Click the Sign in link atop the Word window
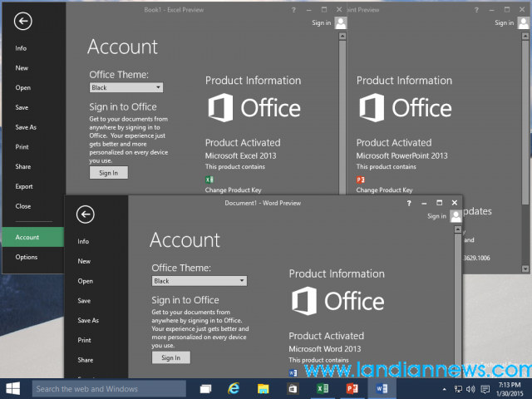Image resolution: width=532 pixels, height=399 pixels. point(436,216)
